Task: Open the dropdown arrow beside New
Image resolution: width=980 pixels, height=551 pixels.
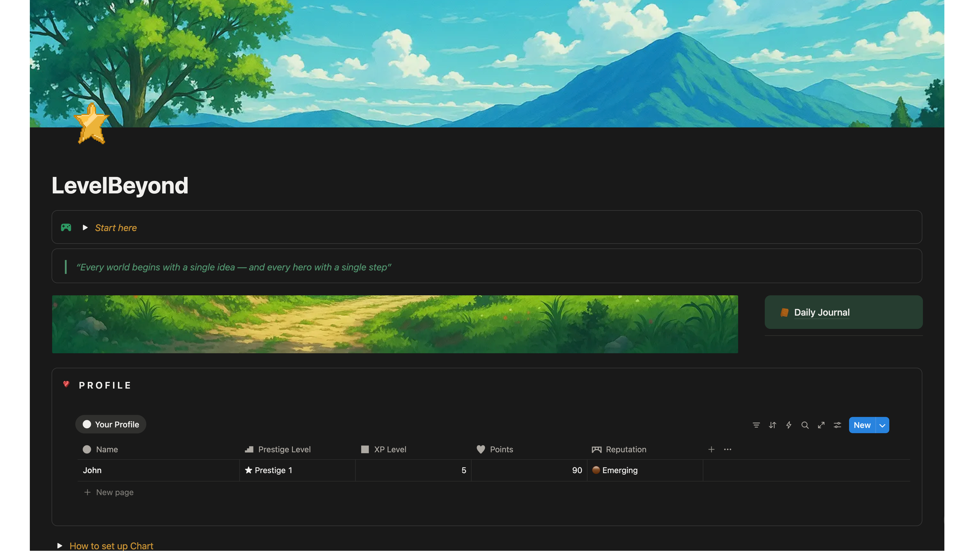Action: tap(882, 425)
